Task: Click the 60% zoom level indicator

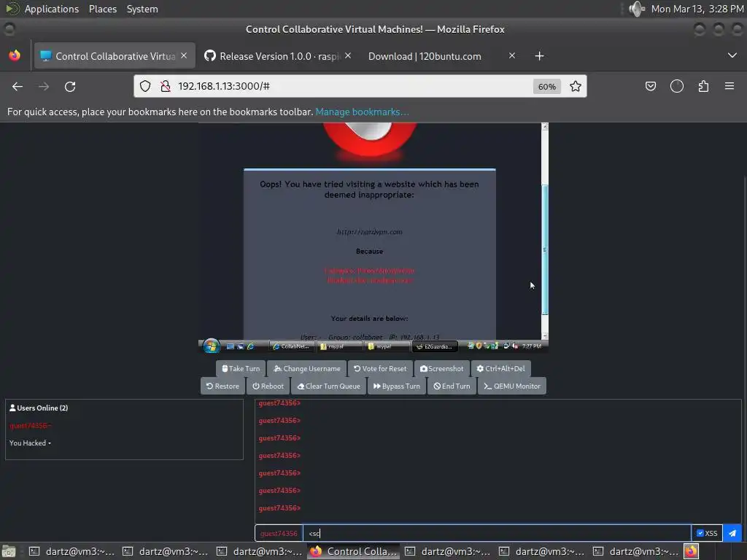Action: 547,87
